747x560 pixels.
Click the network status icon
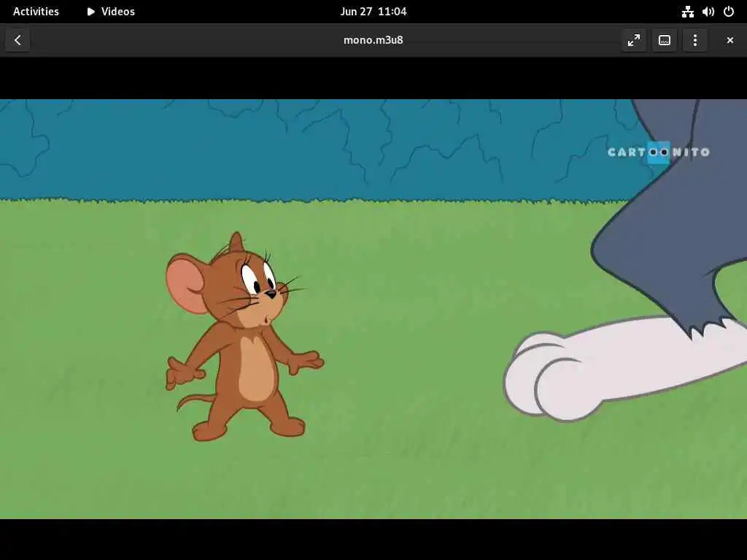687,12
